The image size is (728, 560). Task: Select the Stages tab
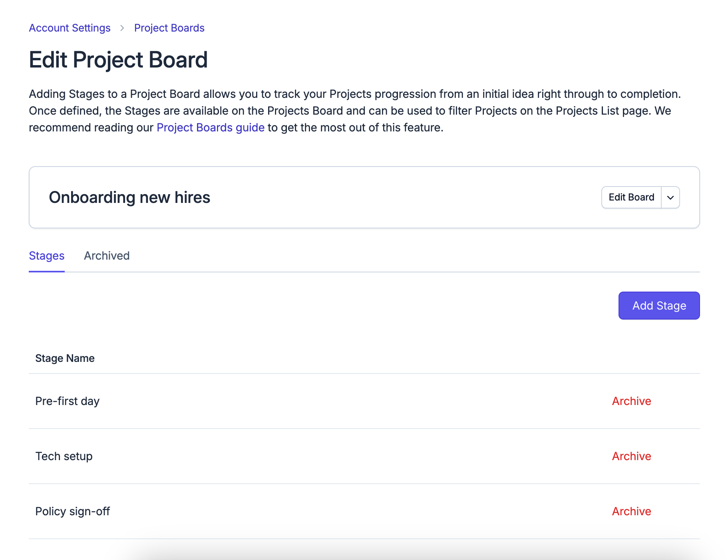(47, 256)
